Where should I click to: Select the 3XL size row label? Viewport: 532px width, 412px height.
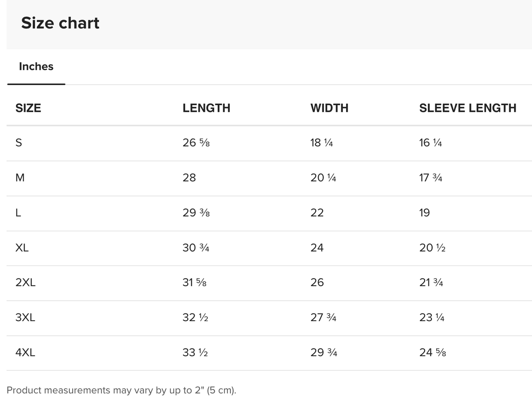(x=25, y=317)
